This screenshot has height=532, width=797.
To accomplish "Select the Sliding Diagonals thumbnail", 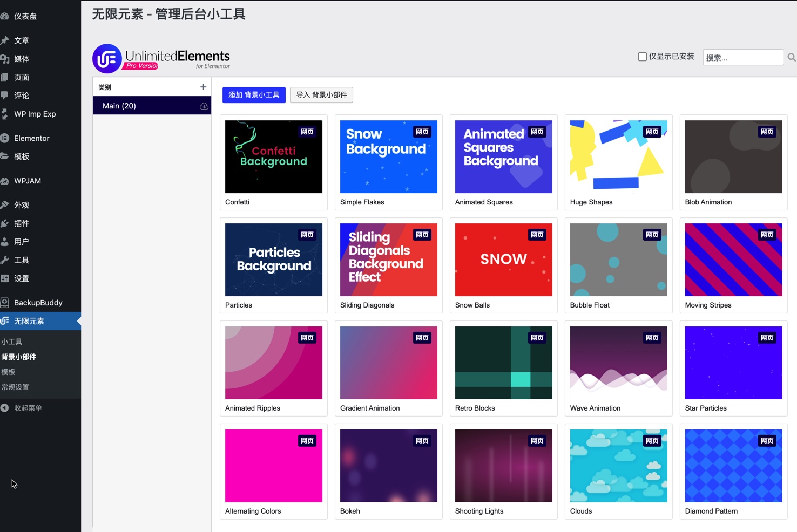I will pos(389,260).
